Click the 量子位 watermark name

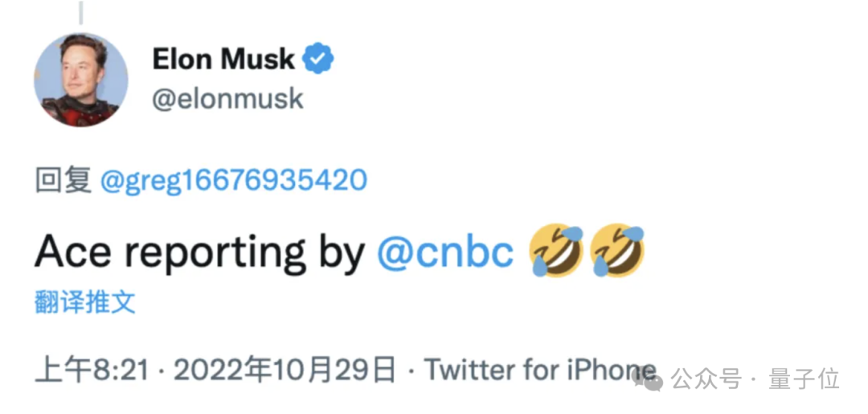point(804,379)
